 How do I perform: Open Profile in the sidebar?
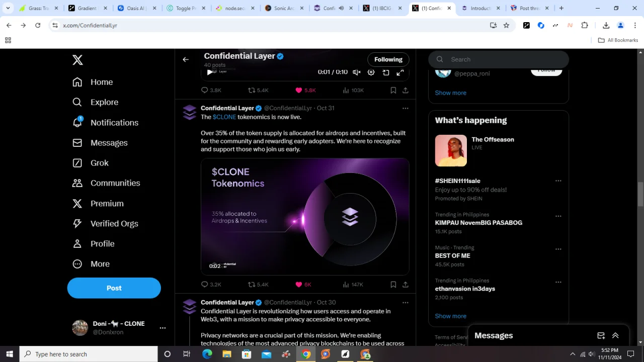[x=94, y=244]
